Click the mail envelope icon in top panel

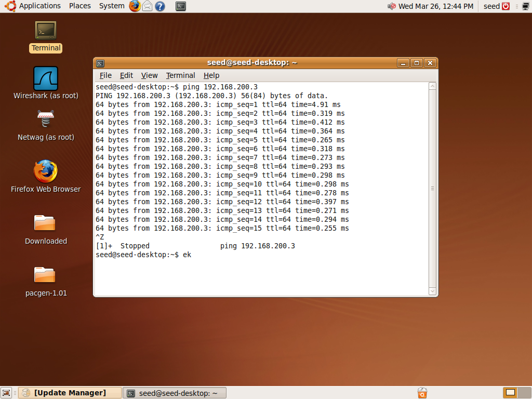(x=147, y=6)
